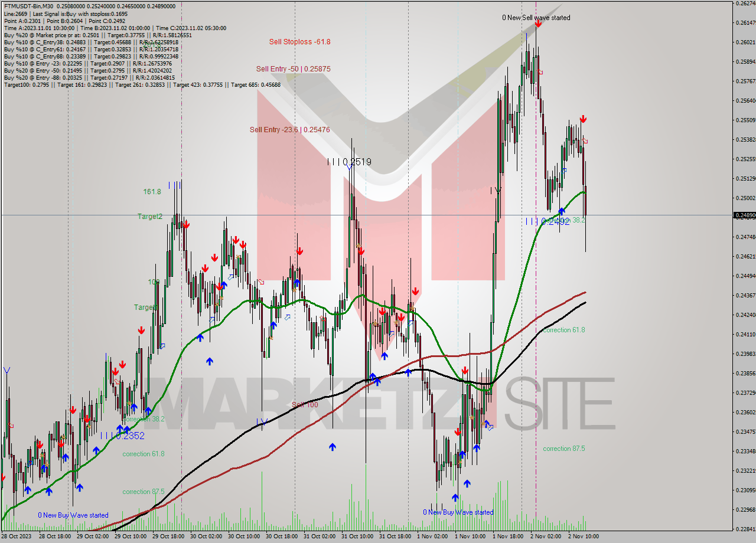Click price axis value 0.24494
The width and height of the screenshot is (756, 543).
click(x=745, y=276)
